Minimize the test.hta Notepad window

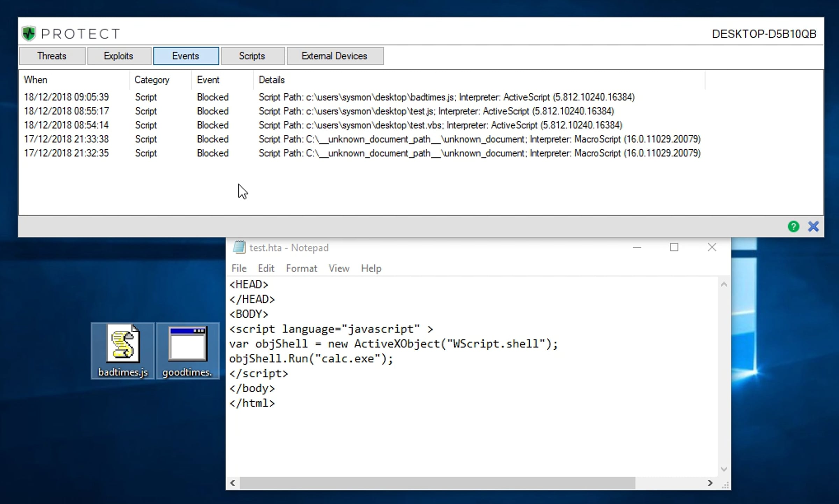(x=637, y=247)
